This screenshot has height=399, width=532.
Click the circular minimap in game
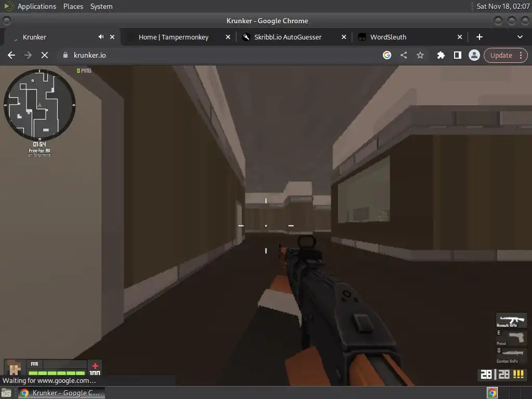click(39, 104)
